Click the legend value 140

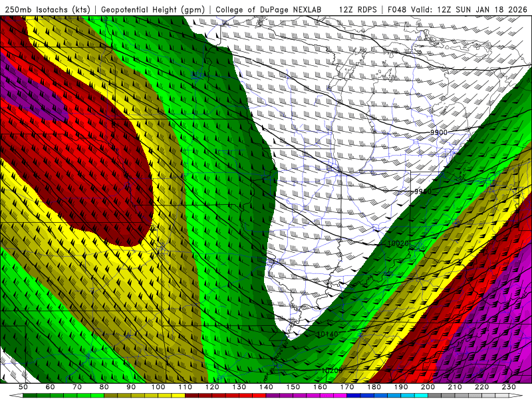(x=266, y=387)
